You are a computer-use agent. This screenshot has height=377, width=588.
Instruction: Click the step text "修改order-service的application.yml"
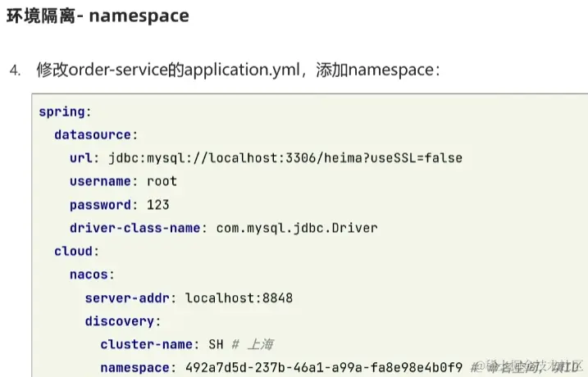168,70
